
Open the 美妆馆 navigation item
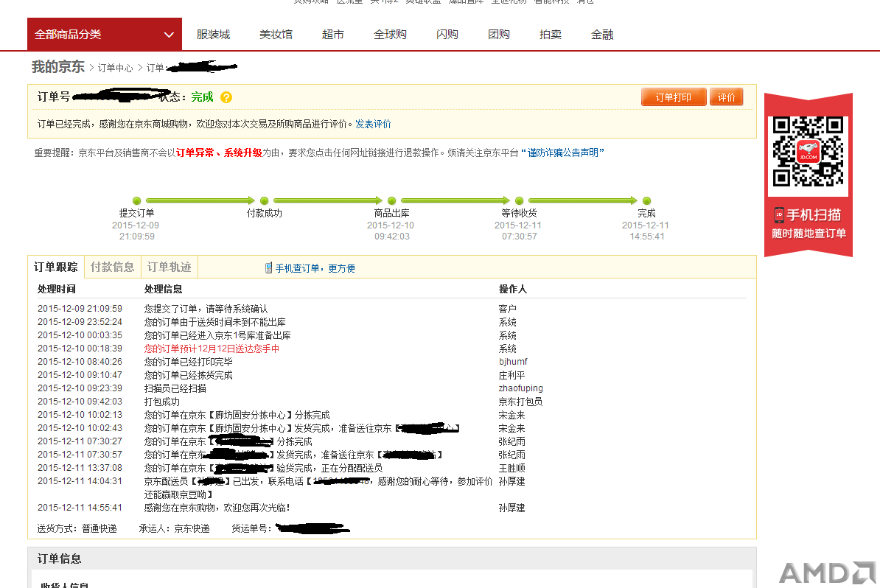point(276,34)
